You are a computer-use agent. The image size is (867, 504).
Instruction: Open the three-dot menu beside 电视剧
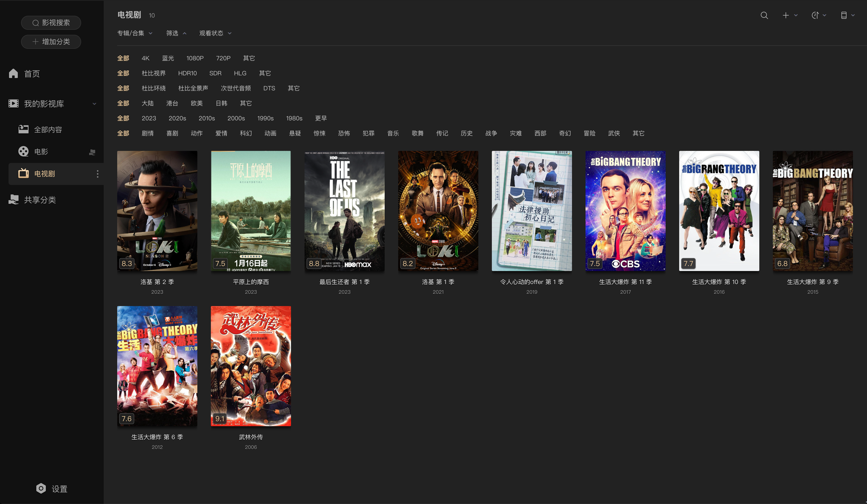pos(98,174)
